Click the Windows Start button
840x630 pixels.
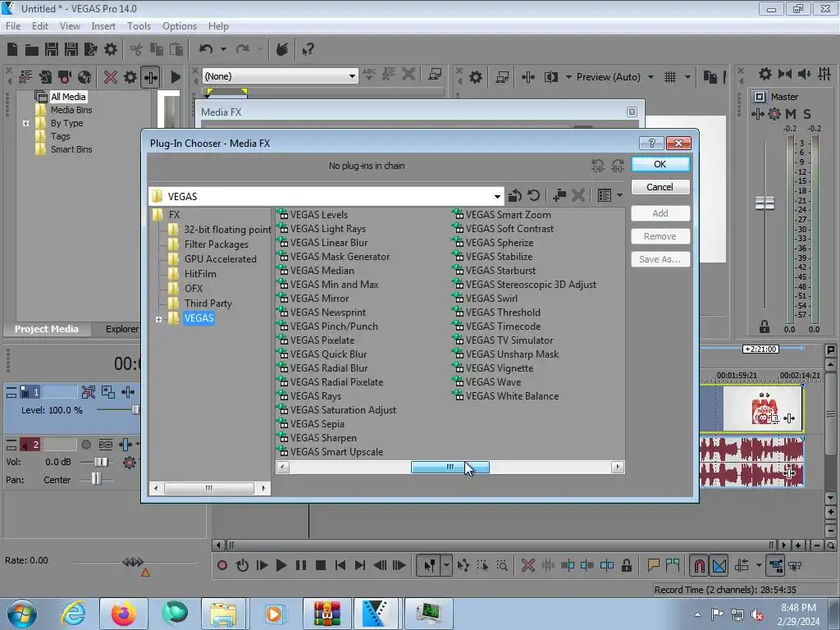pyautogui.click(x=21, y=614)
